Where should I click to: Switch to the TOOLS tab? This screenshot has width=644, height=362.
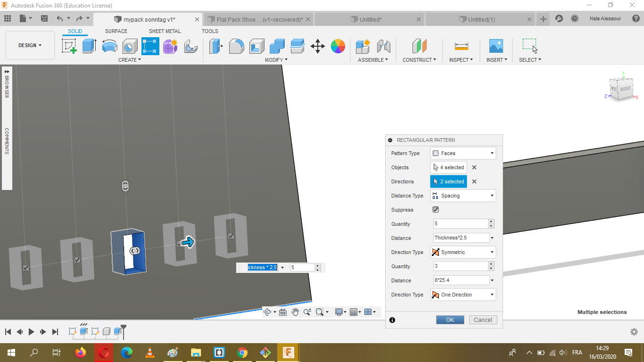click(210, 31)
